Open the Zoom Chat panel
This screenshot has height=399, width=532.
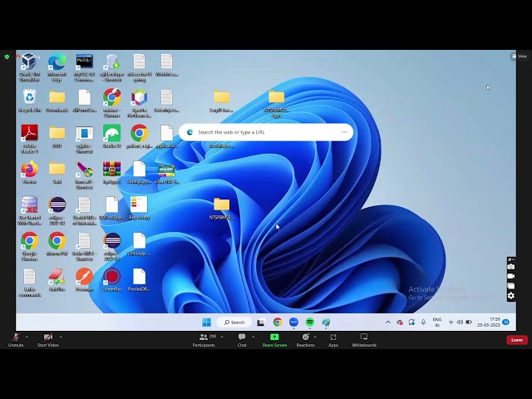coord(242,338)
